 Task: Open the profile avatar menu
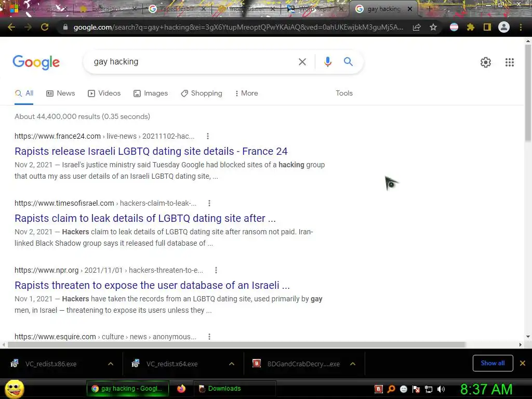(x=504, y=27)
